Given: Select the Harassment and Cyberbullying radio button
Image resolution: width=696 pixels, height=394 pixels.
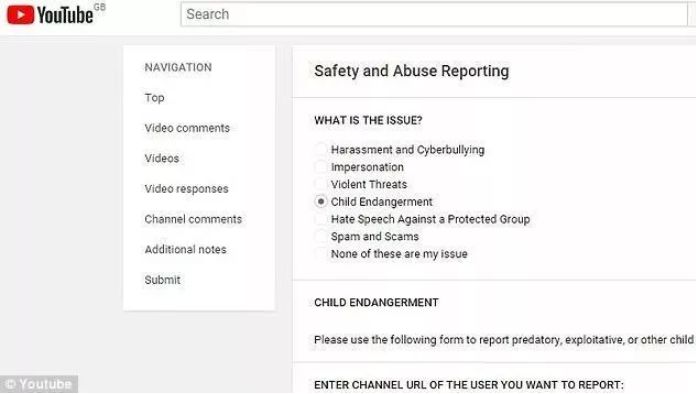Looking at the screenshot, I should click(320, 150).
